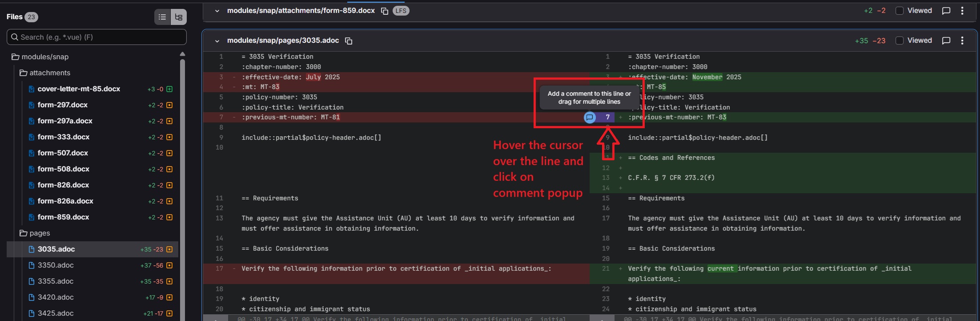
Task: Copy file path of 3035.adoc
Action: 349,41
